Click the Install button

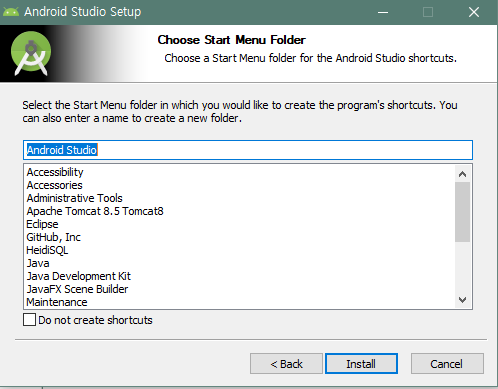pyautogui.click(x=361, y=363)
